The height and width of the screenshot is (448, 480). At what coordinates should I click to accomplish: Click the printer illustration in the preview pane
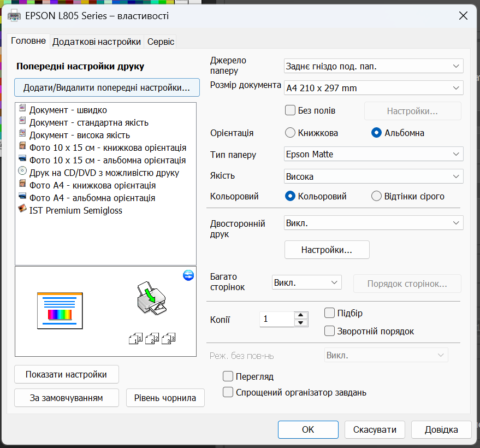click(x=151, y=298)
